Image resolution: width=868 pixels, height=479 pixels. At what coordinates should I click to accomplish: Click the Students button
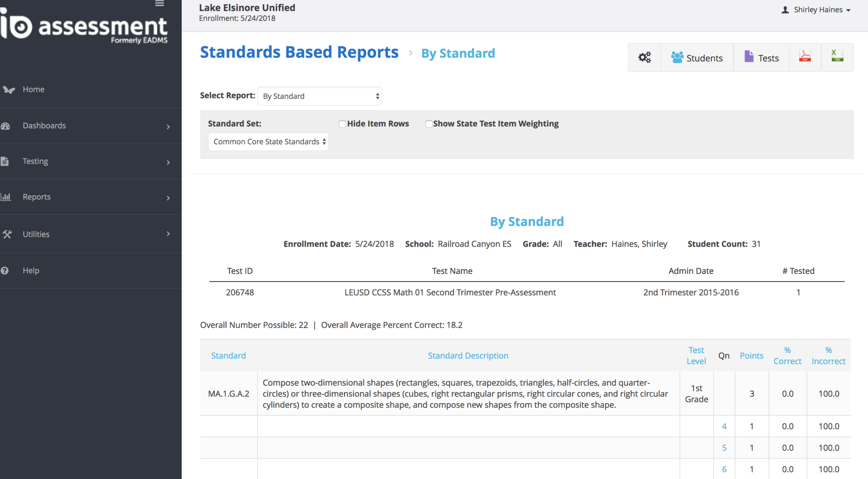pos(697,58)
